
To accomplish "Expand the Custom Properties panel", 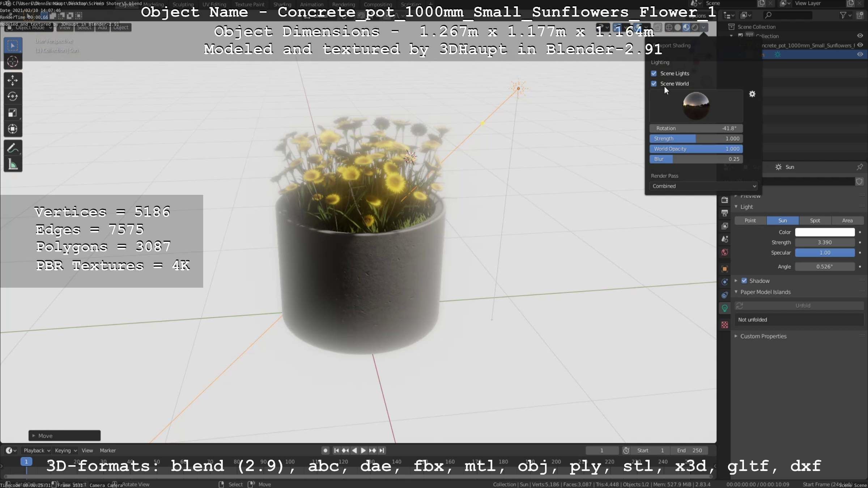I will [736, 336].
